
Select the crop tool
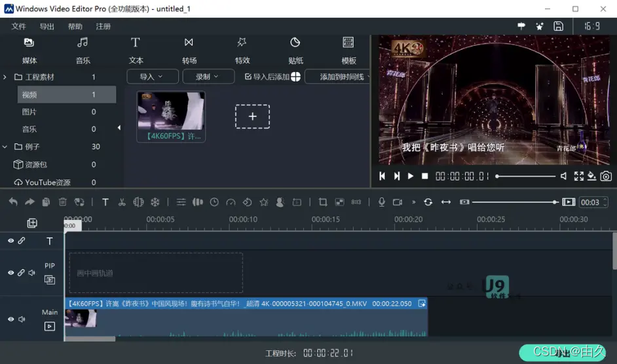point(323,202)
